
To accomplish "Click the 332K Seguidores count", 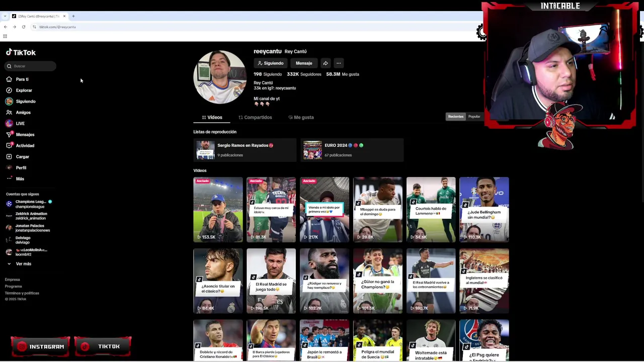I will (304, 74).
